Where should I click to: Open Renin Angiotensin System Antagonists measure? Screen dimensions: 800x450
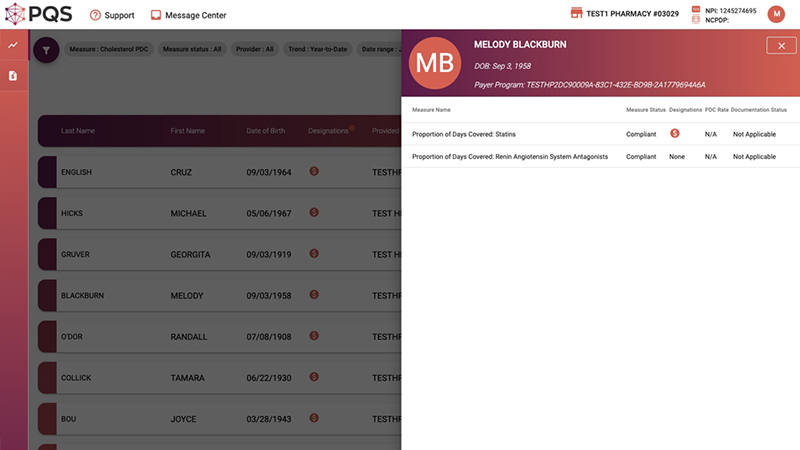[510, 157]
